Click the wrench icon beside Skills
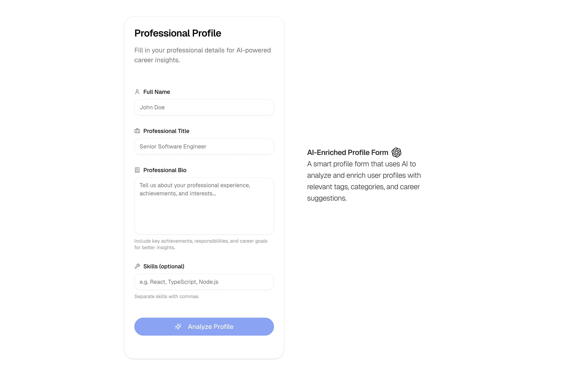 (137, 266)
